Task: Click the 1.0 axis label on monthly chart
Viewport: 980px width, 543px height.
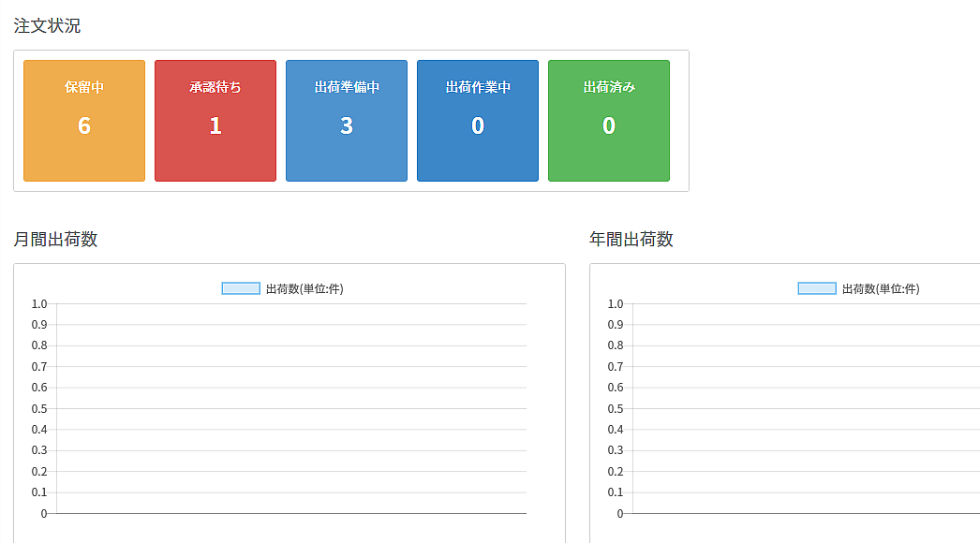Action: coord(38,304)
